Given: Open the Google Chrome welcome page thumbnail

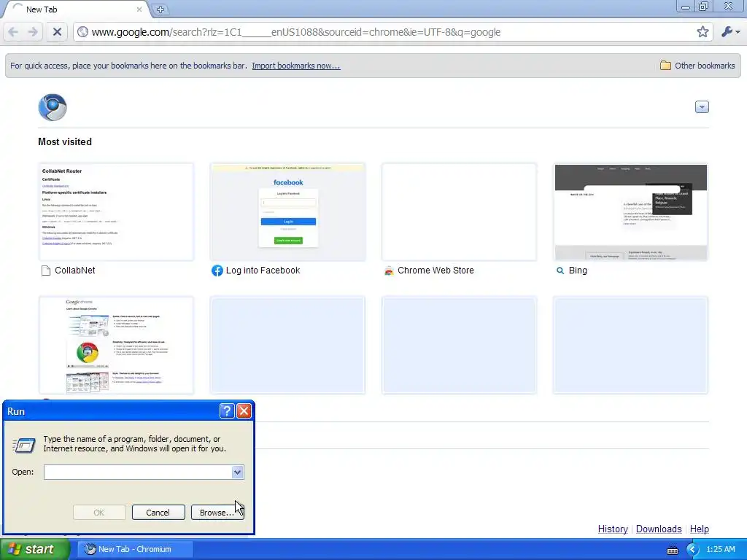Looking at the screenshot, I should [116, 345].
